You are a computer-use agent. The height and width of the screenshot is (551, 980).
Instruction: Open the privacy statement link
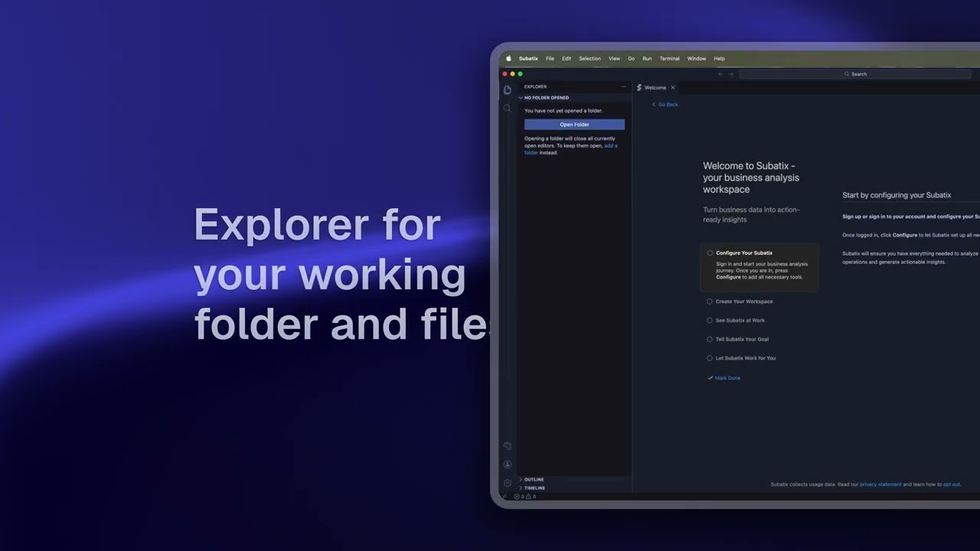tap(880, 484)
